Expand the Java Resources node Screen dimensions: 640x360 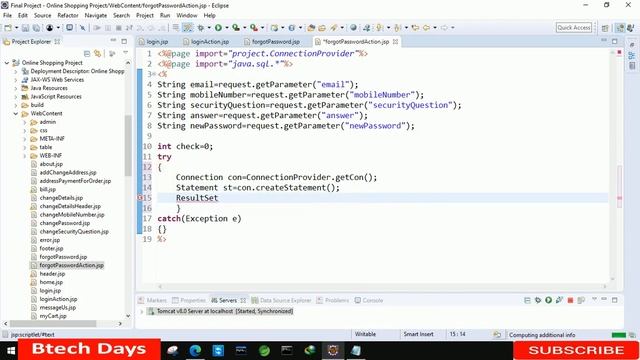pos(16,88)
